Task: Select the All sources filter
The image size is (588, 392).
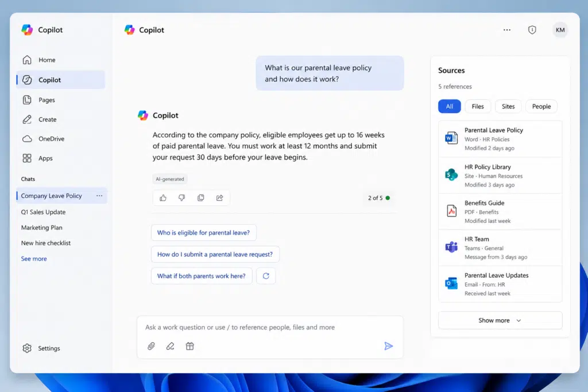Action: coord(449,106)
